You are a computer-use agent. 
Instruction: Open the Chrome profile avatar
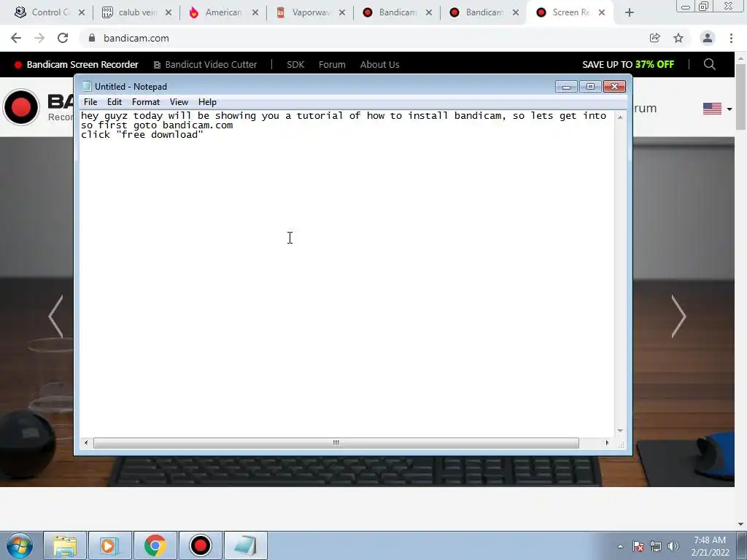(x=708, y=38)
